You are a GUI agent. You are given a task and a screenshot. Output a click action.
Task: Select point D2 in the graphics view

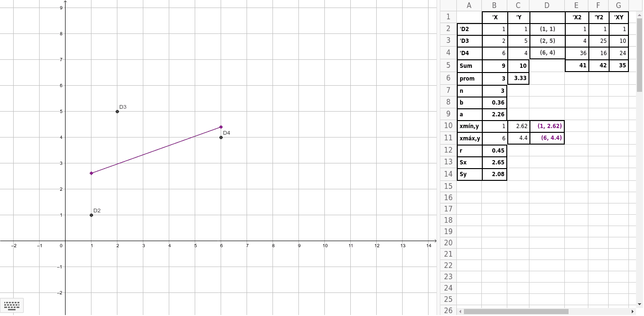click(x=91, y=215)
